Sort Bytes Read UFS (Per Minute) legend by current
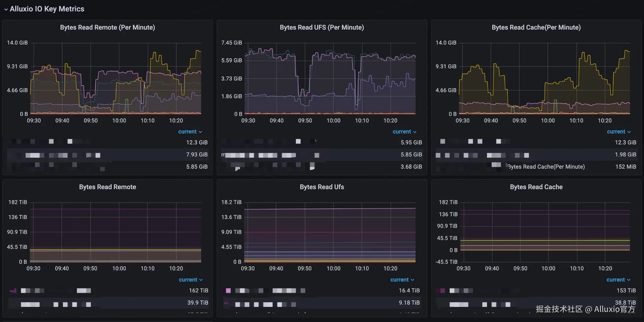 coord(404,132)
